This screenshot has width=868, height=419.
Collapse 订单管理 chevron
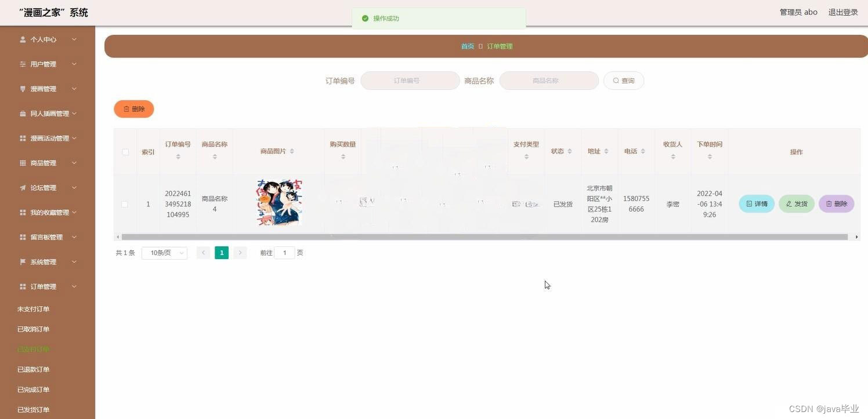tap(74, 287)
